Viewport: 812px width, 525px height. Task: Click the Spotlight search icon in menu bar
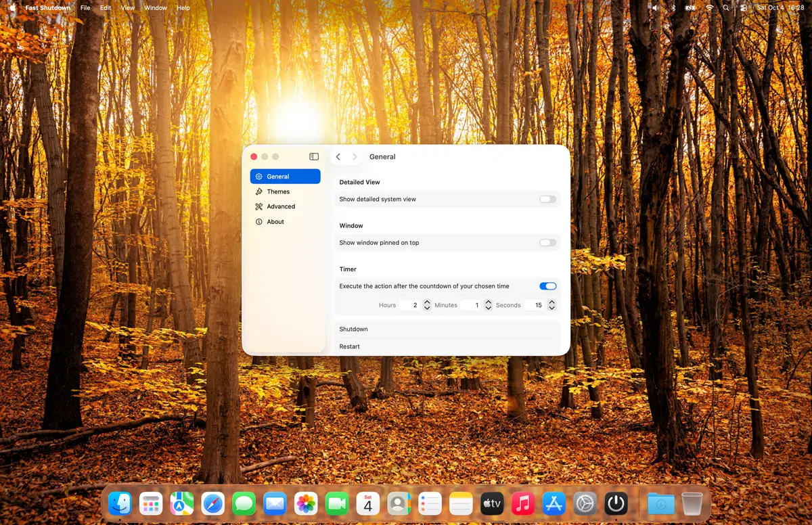[726, 8]
